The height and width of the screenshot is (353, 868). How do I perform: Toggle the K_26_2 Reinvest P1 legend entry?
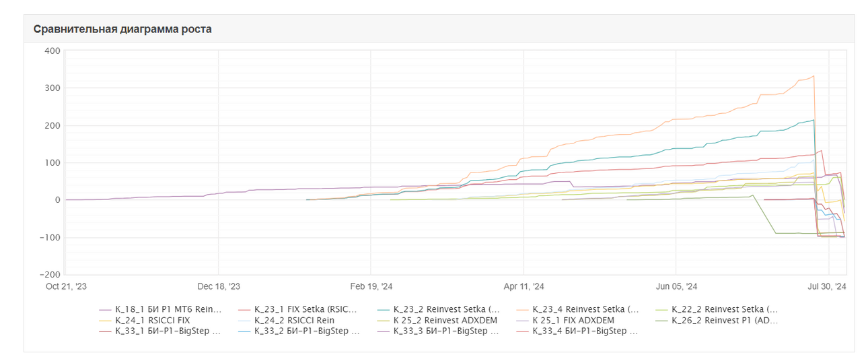point(717,320)
